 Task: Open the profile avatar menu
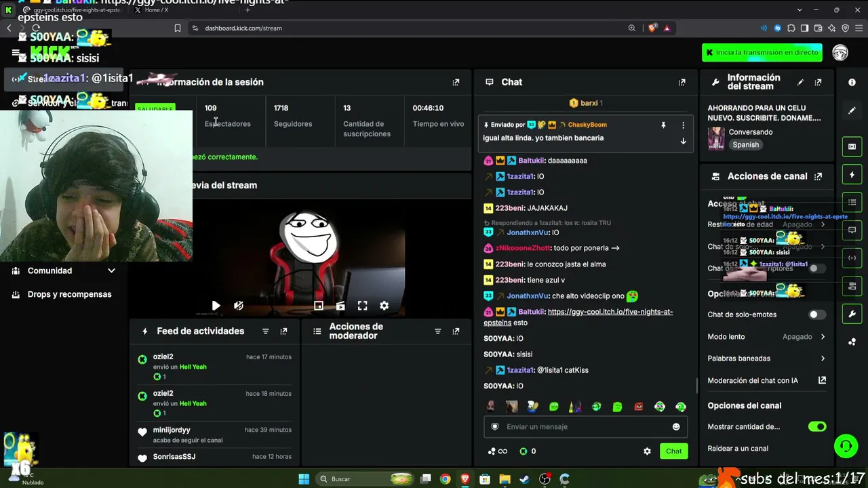point(840,52)
